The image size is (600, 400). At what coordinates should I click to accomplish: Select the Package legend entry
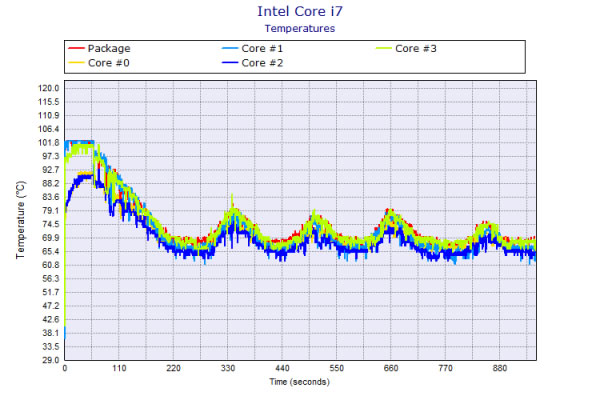point(99,48)
